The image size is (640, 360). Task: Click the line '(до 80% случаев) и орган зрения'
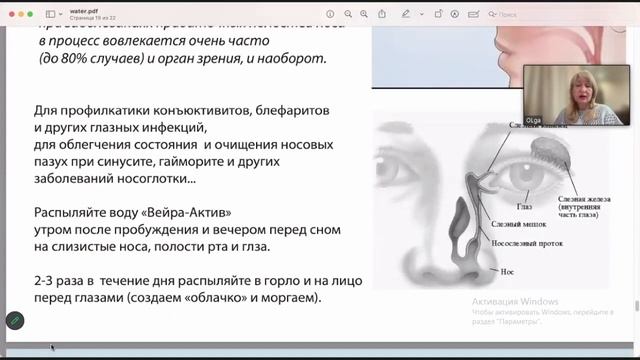pyautogui.click(x=183, y=59)
